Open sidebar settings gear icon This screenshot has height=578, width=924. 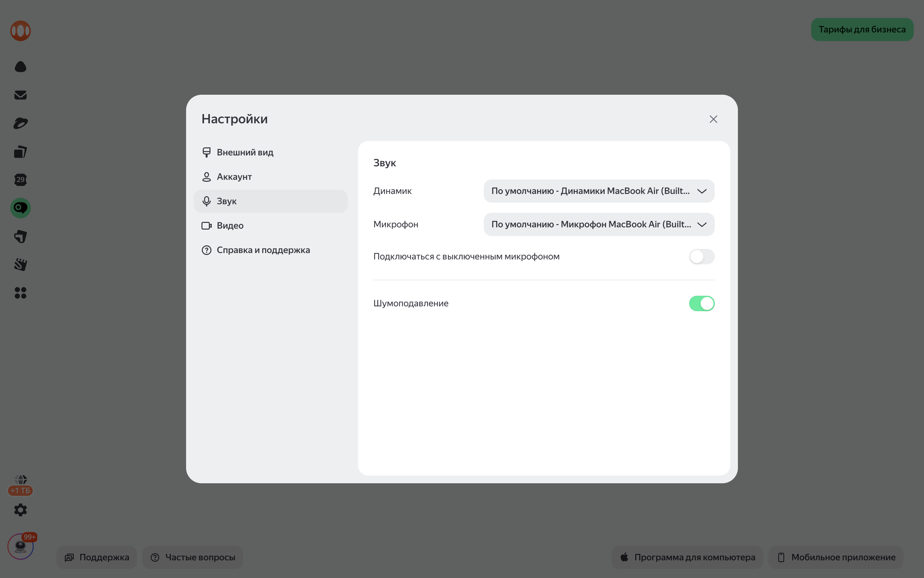20,510
